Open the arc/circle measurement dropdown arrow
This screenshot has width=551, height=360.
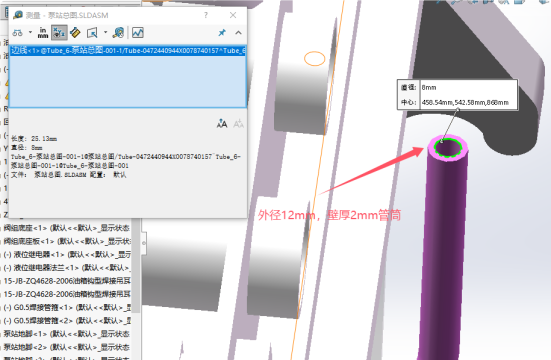click(30, 33)
